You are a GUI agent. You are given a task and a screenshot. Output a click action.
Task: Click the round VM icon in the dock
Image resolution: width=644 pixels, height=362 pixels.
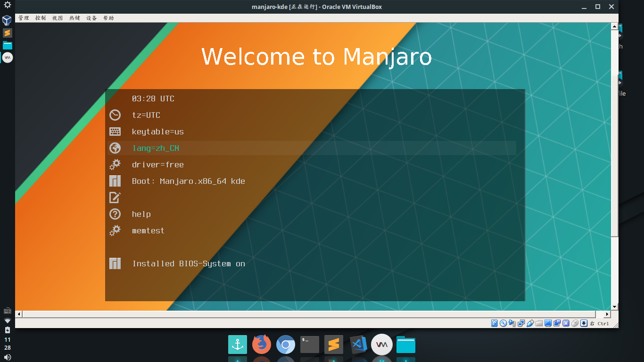382,345
